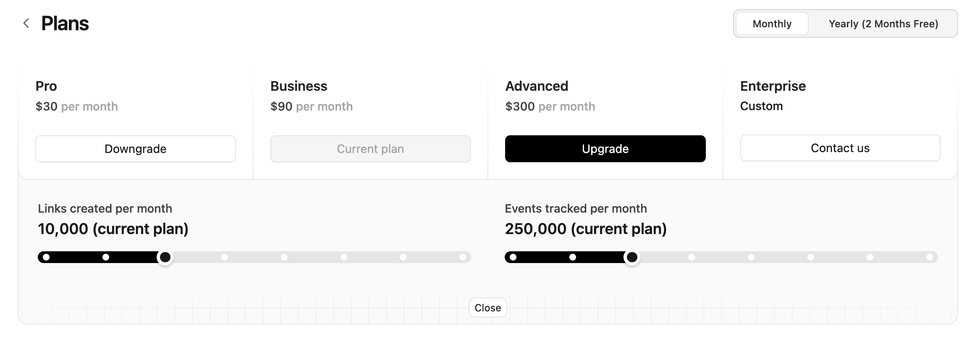Click the Business plan title
This screenshot has height=337, width=980.
coord(299,86)
